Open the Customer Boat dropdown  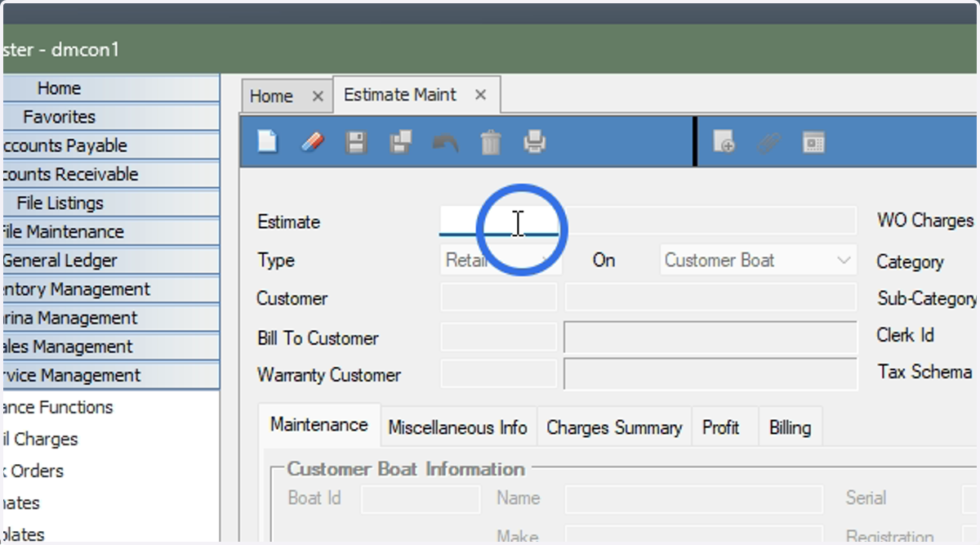(x=758, y=261)
